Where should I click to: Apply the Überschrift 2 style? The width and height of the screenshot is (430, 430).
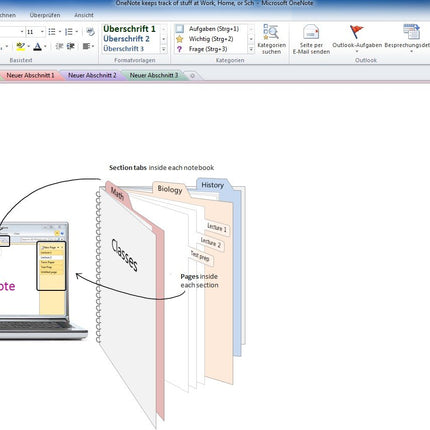click(x=127, y=39)
